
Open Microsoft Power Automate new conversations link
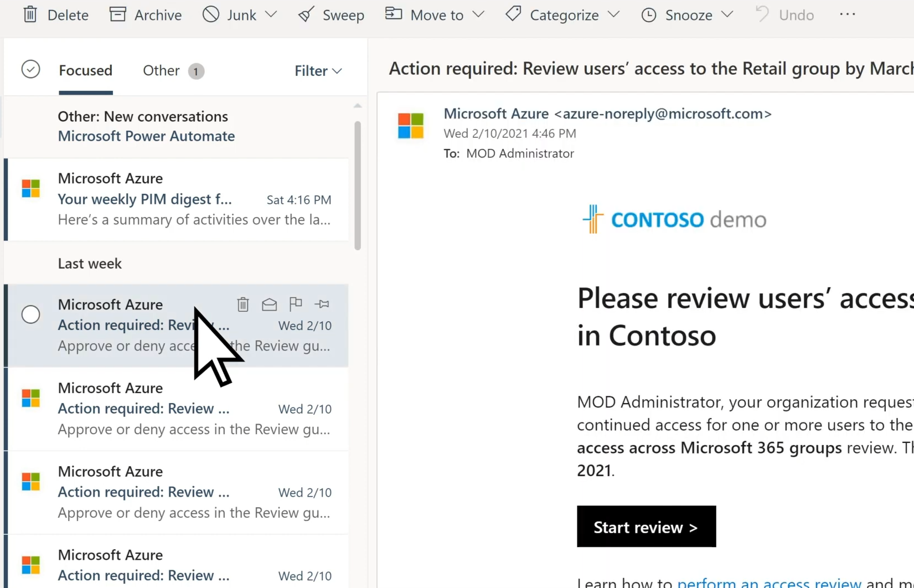tap(146, 136)
